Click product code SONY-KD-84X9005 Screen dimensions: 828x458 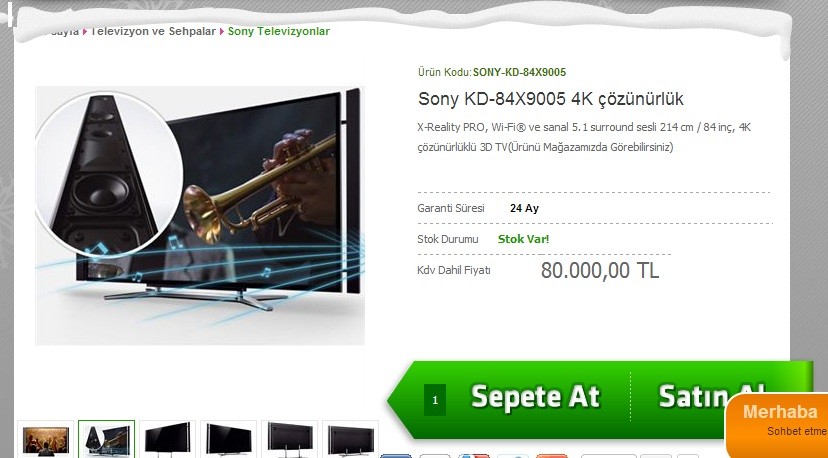tap(519, 72)
